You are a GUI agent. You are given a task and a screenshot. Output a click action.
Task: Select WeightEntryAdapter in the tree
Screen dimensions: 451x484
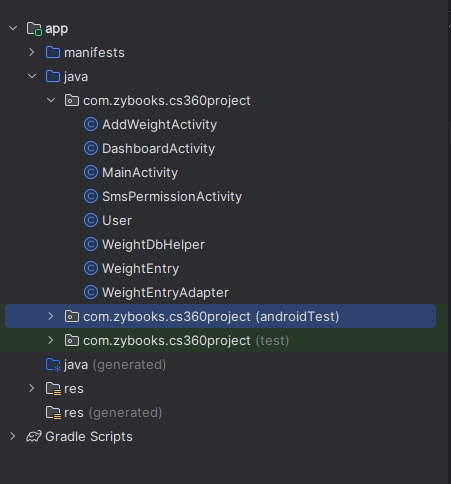(165, 293)
